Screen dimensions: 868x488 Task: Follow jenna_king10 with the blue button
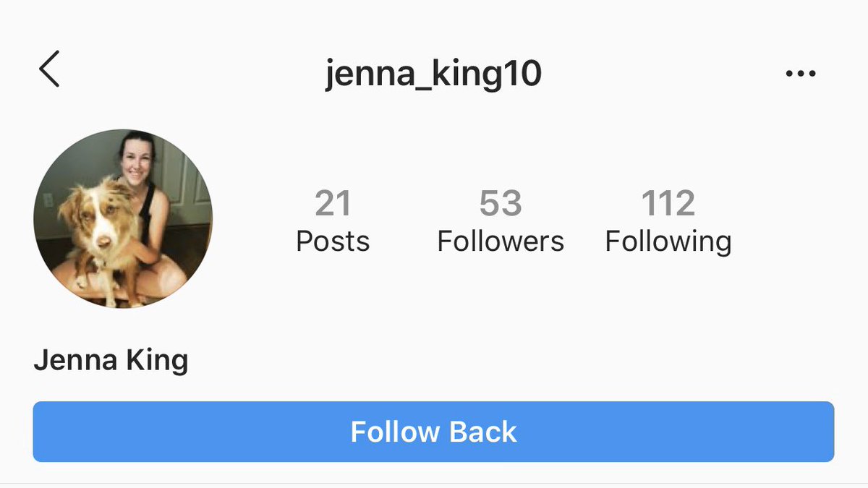(x=433, y=432)
